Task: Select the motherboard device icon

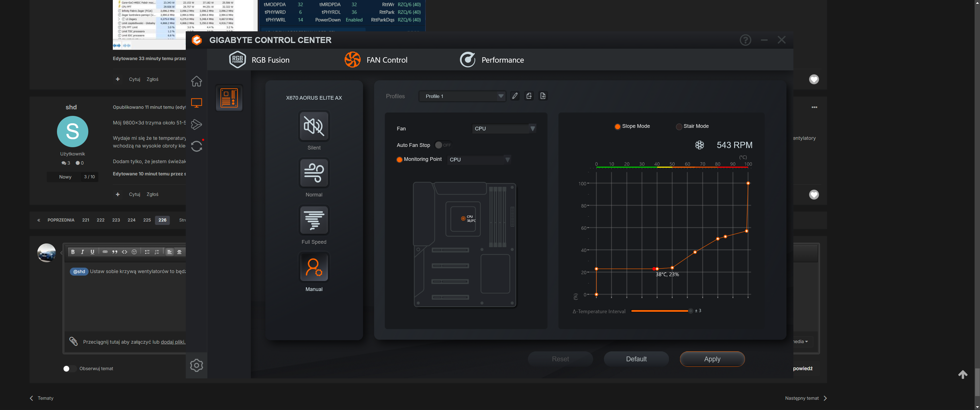Action: (229, 98)
